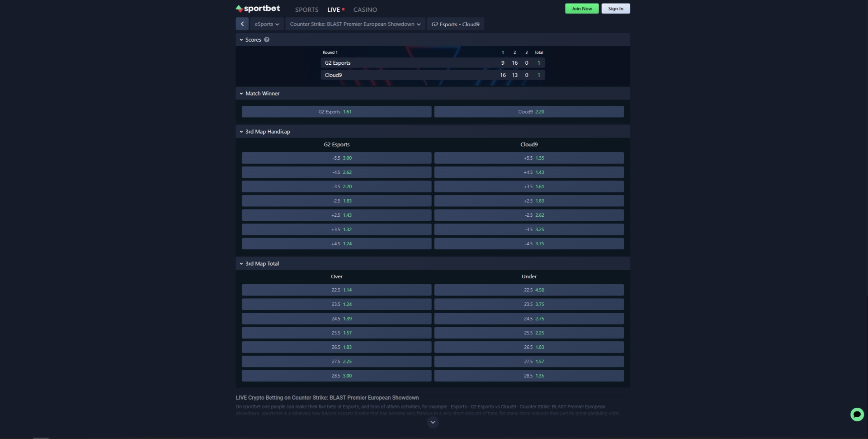The image size is (868, 439).
Task: Select Cloud9 handicap +3.5 at 1.61
Action: (x=529, y=186)
